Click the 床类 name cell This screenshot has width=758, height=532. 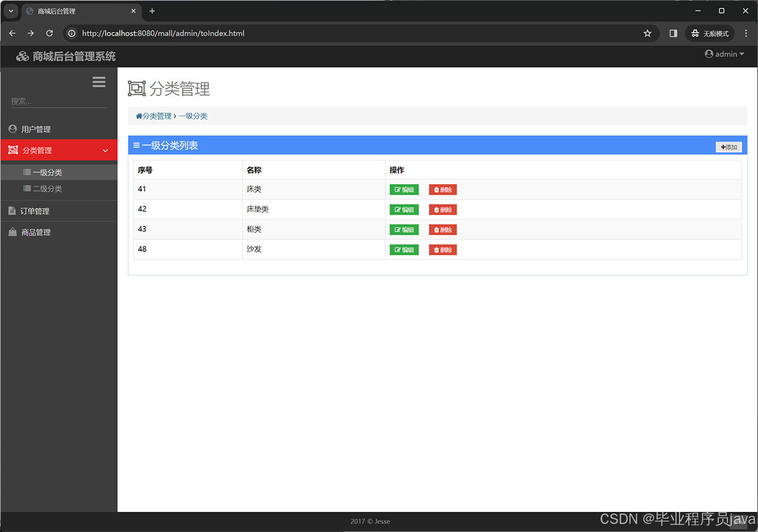pyautogui.click(x=314, y=189)
